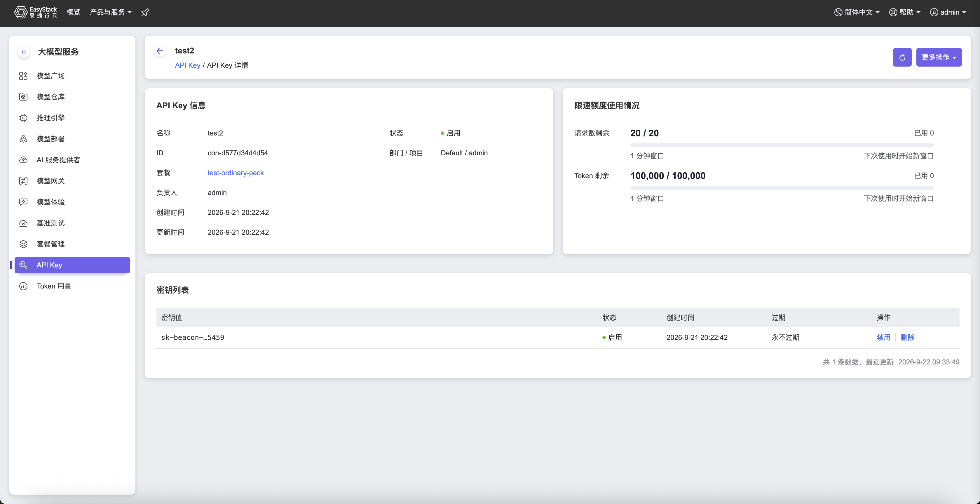Select API Key in the sidebar
Viewport: 980px width, 504px height.
point(72,265)
